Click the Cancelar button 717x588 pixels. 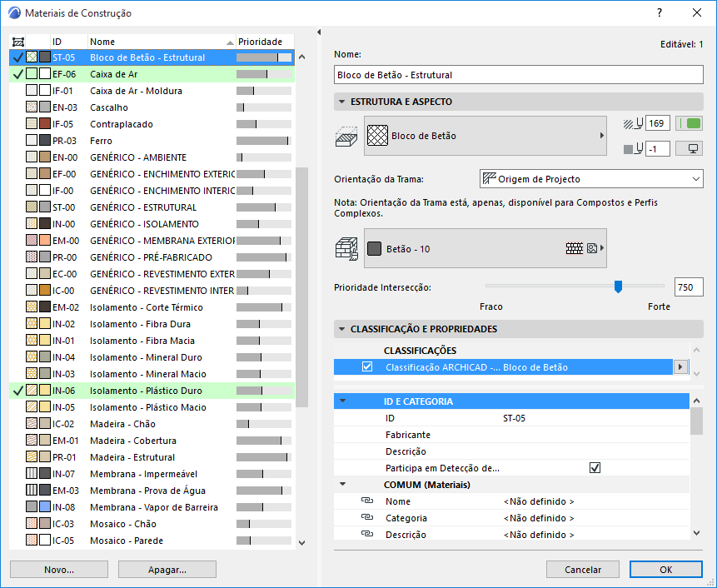point(583,569)
